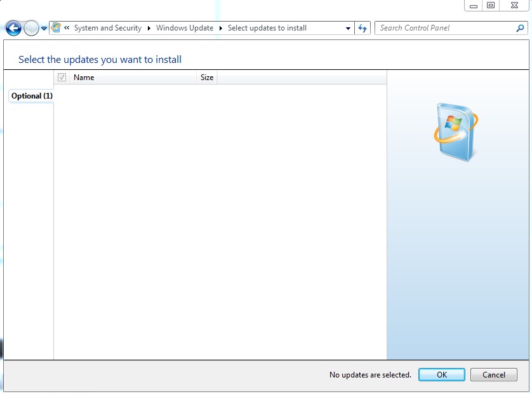The height and width of the screenshot is (394, 532).
Task: Sort by the Name column header
Action: tap(133, 78)
